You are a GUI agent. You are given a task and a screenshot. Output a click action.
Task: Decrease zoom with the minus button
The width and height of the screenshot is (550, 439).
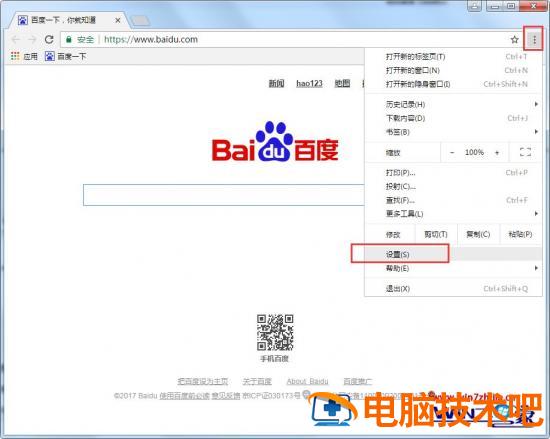point(452,153)
